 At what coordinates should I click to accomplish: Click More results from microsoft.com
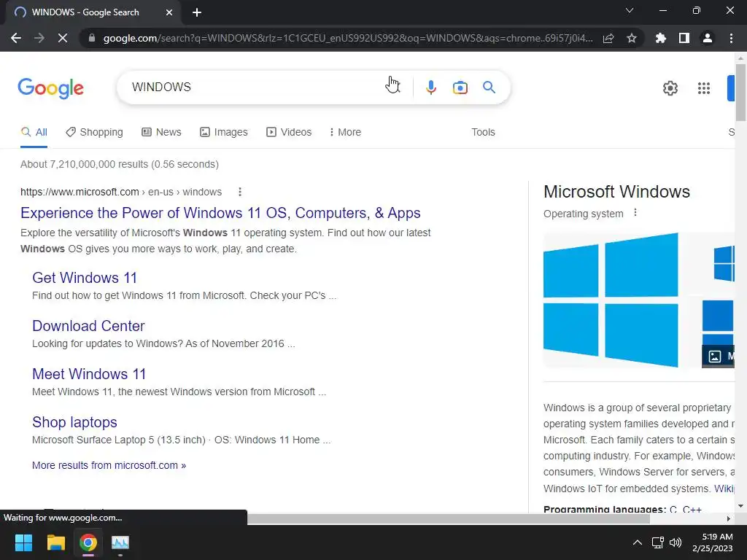click(x=109, y=465)
